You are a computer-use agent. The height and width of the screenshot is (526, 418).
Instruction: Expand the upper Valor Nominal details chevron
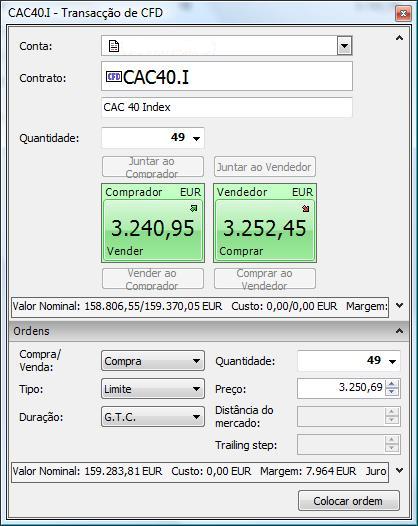click(x=399, y=306)
